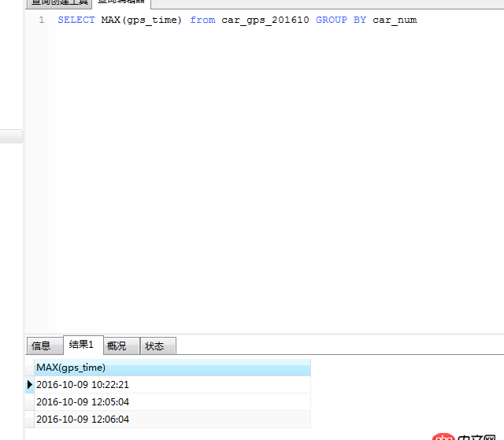Click row header of 12:06:04 row
This screenshot has height=440, width=504.
pos(30,419)
